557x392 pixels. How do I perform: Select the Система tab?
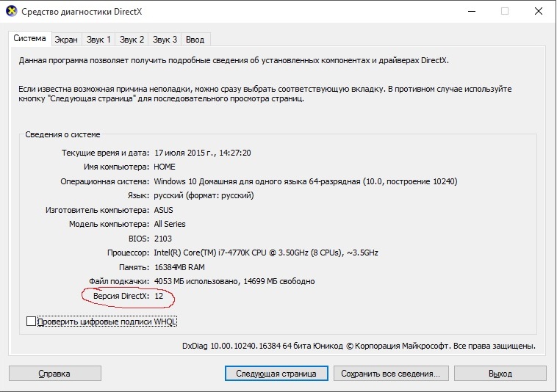click(30, 38)
